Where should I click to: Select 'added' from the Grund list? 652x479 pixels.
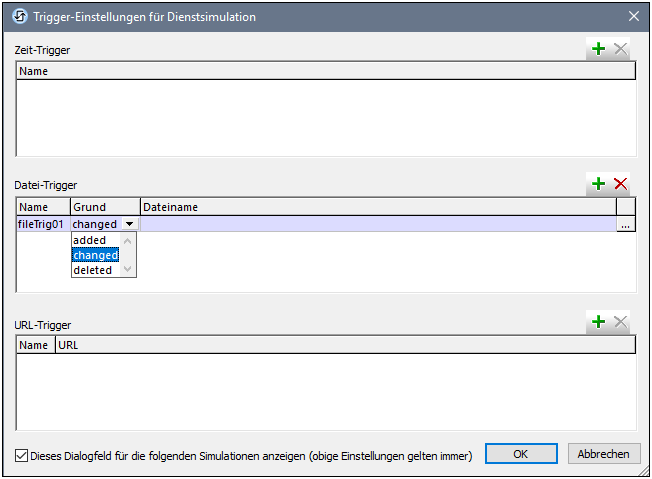click(90, 240)
